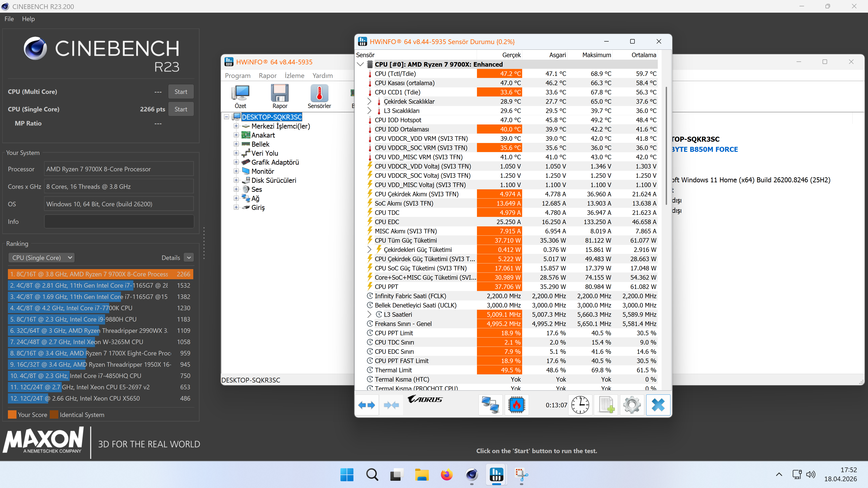
Task: Select the Veri Yolu tree item
Action: point(264,153)
